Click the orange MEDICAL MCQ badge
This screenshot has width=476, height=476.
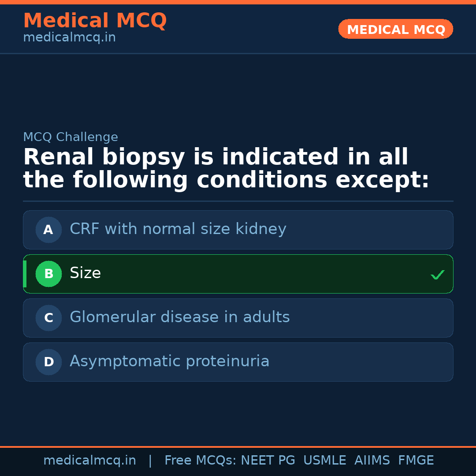pyautogui.click(x=395, y=29)
